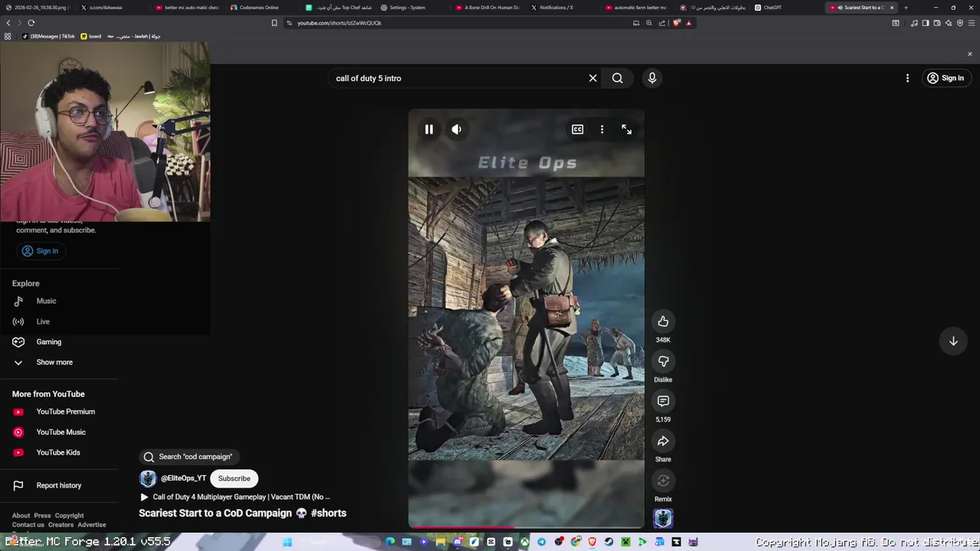Close the panel with top-right X
980x551 pixels.
969,54
